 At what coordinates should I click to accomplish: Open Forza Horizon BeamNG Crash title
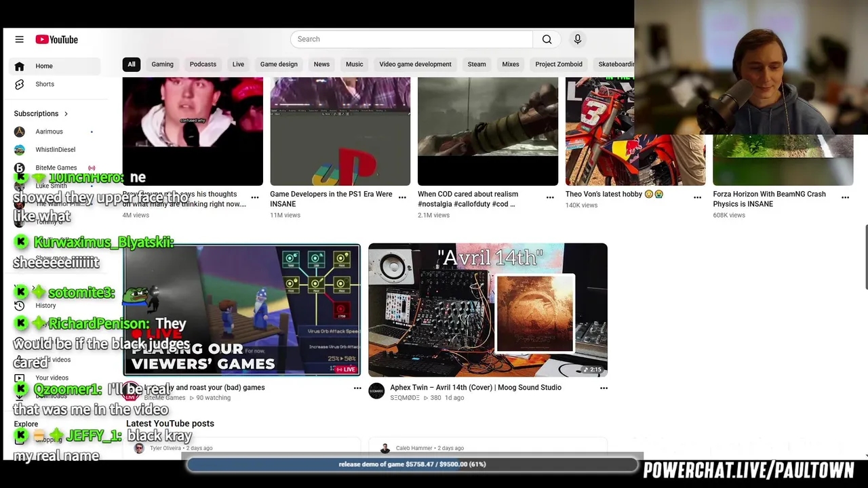tap(769, 199)
